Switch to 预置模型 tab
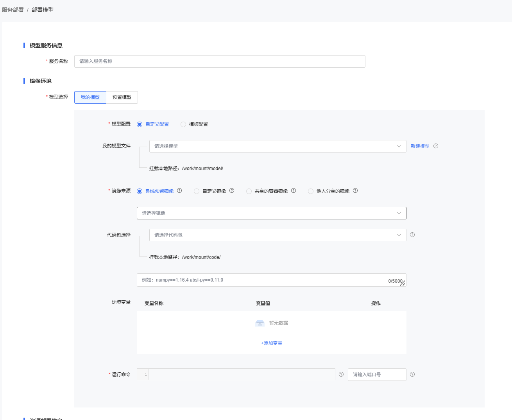 [x=122, y=97]
